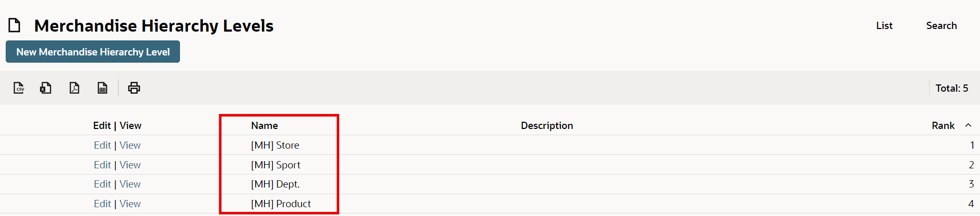The height and width of the screenshot is (216, 980).
Task: Export list to PDF icon
Action: (74, 88)
